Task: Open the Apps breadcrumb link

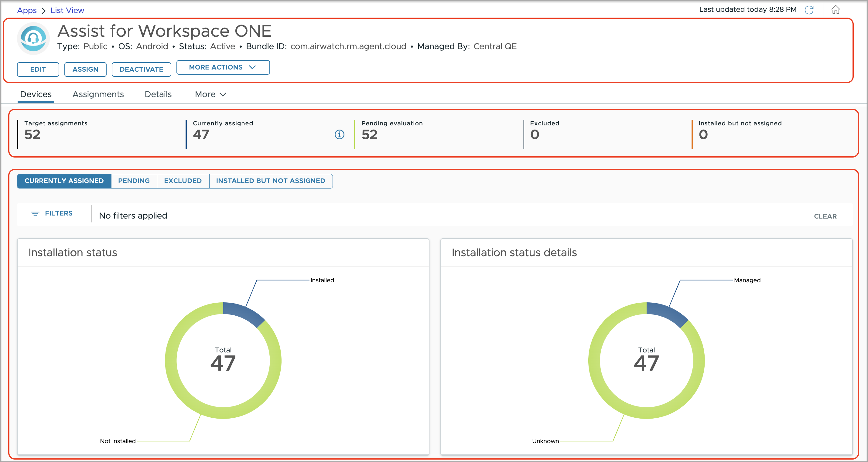Action: pos(27,10)
